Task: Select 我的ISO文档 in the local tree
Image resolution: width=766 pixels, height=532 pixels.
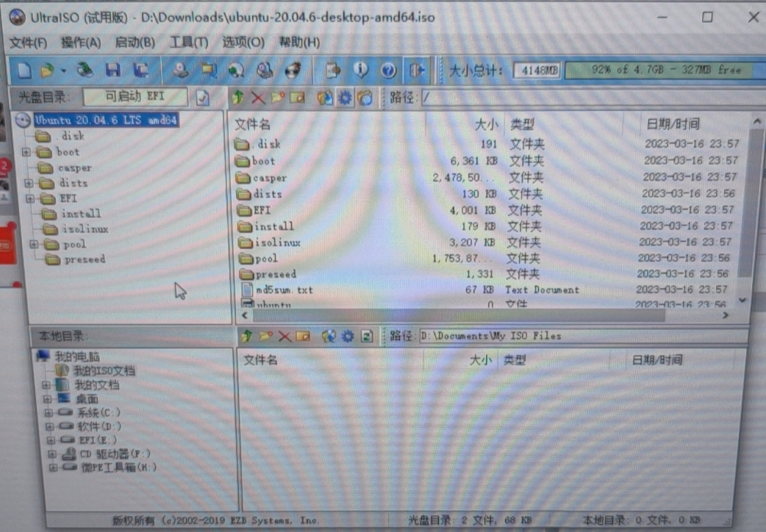Action: 104,371
